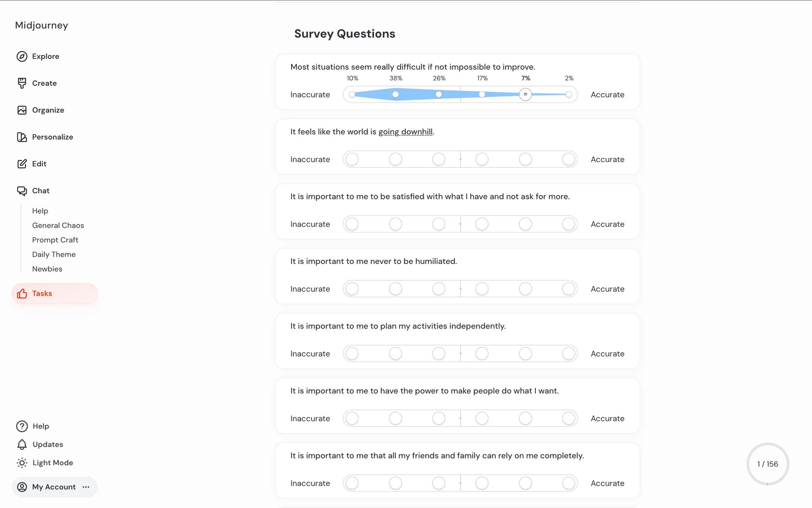
Task: Click the Updates bell icon
Action: pos(22,444)
